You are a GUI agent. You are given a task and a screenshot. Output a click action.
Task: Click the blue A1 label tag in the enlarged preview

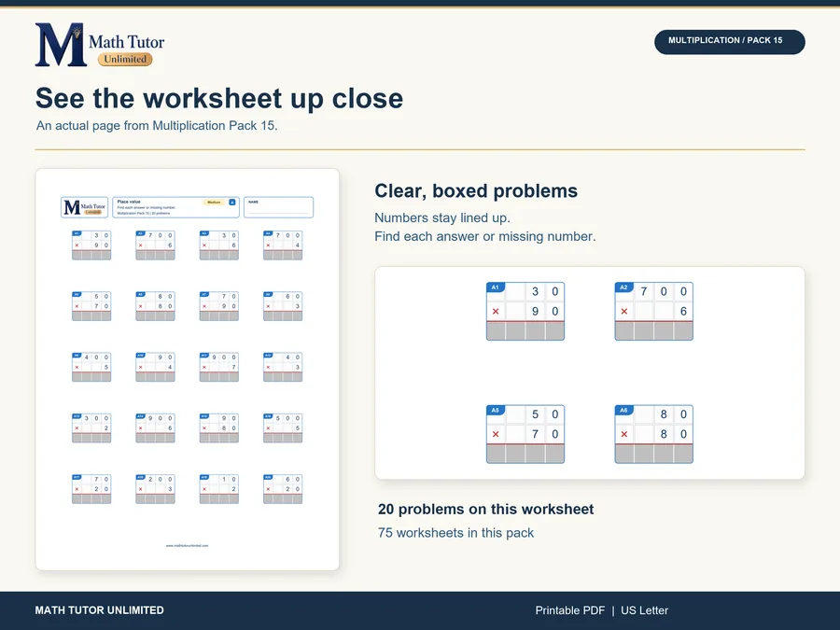(495, 287)
